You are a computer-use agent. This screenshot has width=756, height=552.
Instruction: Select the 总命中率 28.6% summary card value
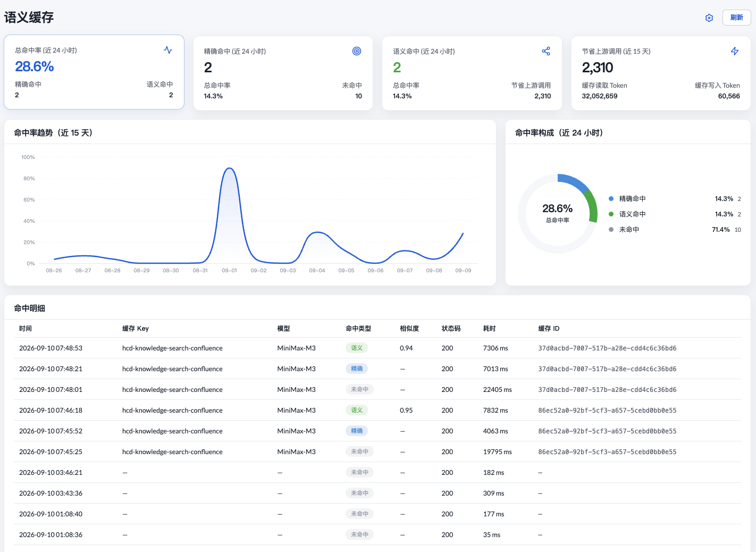pos(35,66)
